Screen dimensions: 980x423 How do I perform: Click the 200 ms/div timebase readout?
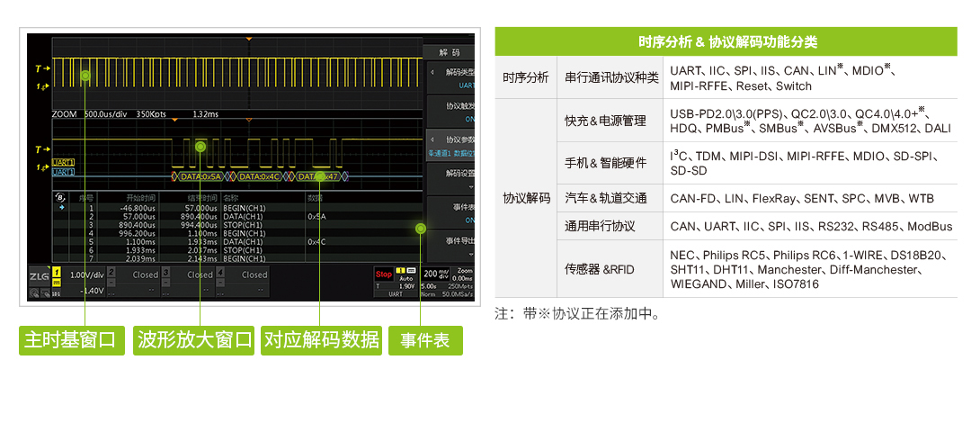[435, 274]
